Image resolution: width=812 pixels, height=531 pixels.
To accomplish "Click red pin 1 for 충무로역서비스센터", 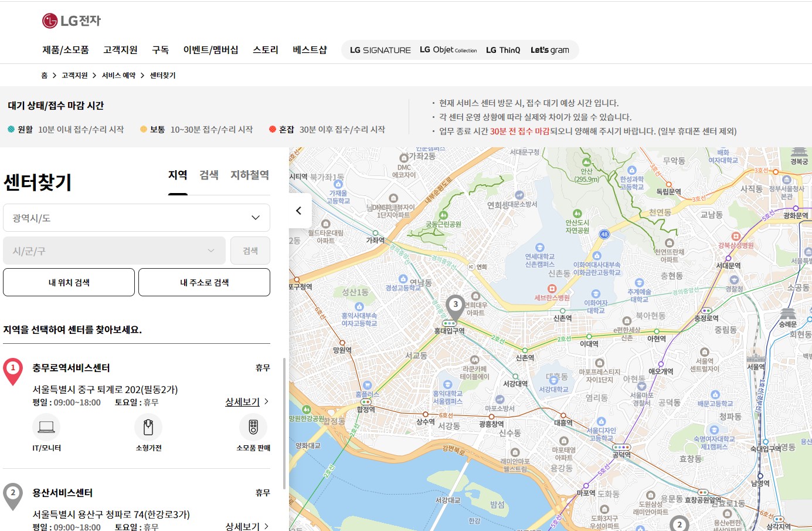I will tap(13, 371).
